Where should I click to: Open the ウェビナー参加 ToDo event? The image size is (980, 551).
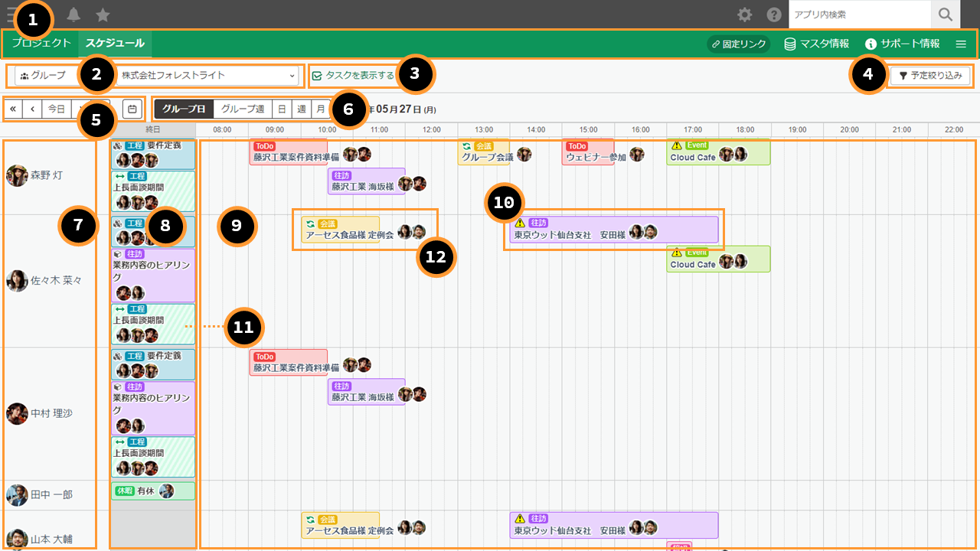(x=588, y=152)
